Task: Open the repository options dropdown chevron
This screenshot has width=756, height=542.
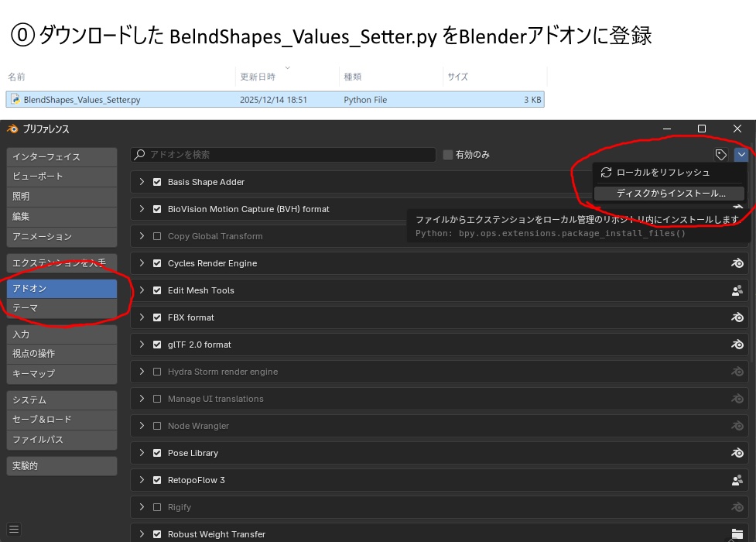Action: point(741,154)
